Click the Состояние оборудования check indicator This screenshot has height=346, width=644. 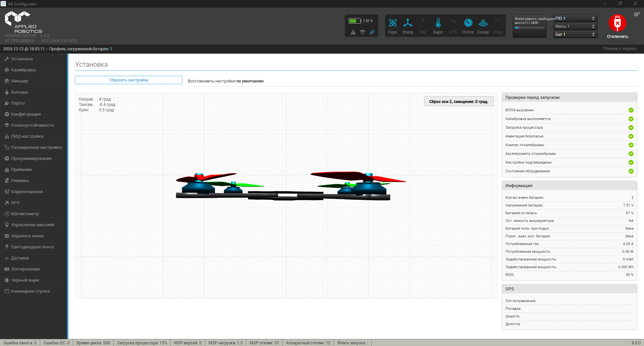click(x=631, y=171)
